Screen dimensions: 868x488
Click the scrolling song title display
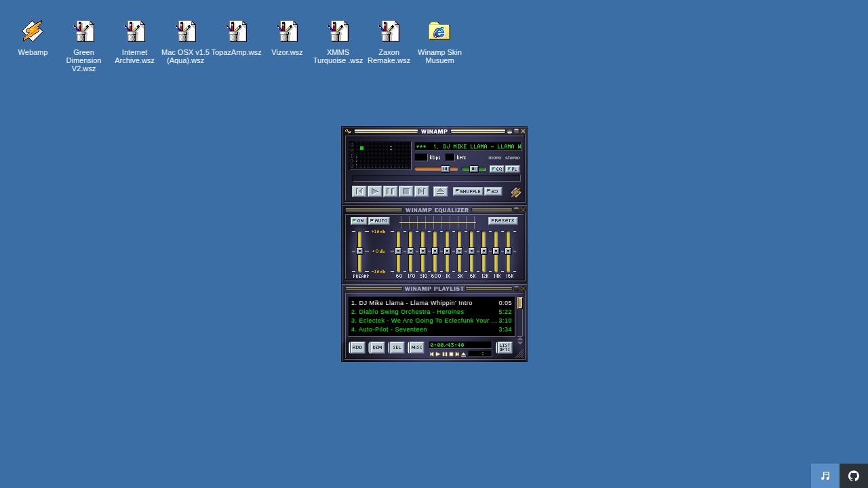pos(468,146)
